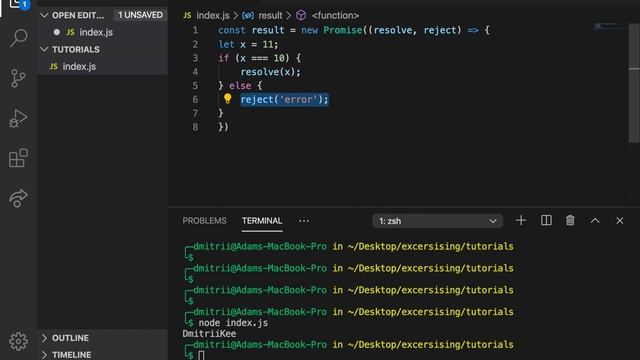Image resolution: width=640 pixels, height=360 pixels.
Task: Click line number 8 in gutter
Action: [x=195, y=127]
